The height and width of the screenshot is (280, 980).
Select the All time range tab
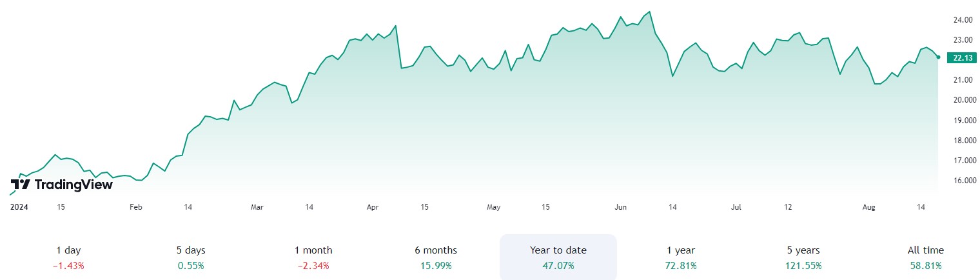click(925, 257)
